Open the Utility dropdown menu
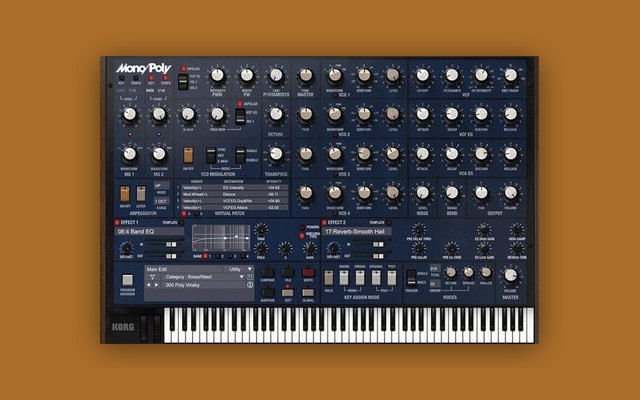The width and height of the screenshot is (640, 400). [238, 269]
